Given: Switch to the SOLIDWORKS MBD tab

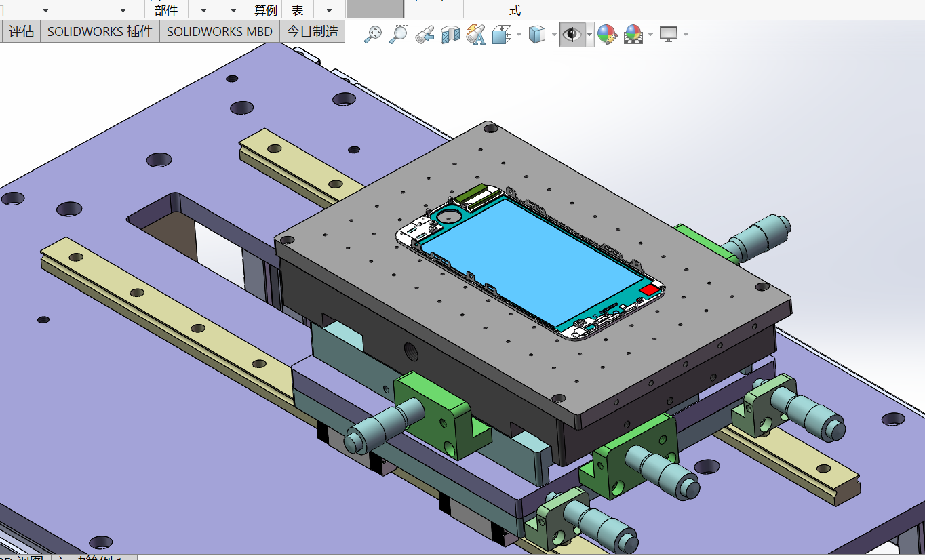Looking at the screenshot, I should coord(220,31).
